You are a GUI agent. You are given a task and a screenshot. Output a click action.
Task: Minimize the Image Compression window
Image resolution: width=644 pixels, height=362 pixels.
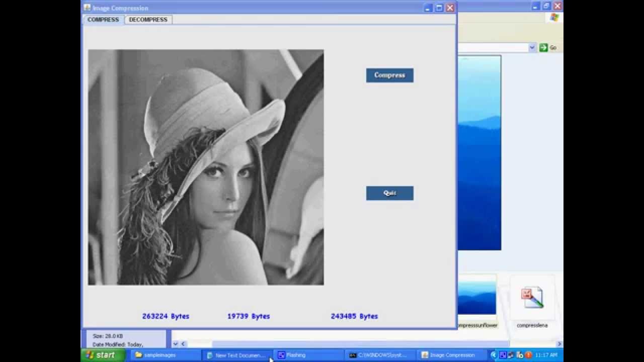(428, 8)
